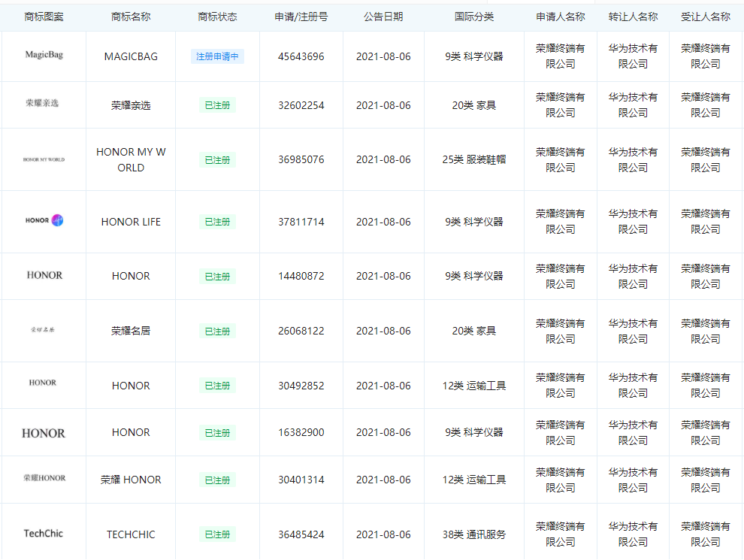Select the 商标状态 column header
The width and height of the screenshot is (744, 560).
click(x=217, y=17)
